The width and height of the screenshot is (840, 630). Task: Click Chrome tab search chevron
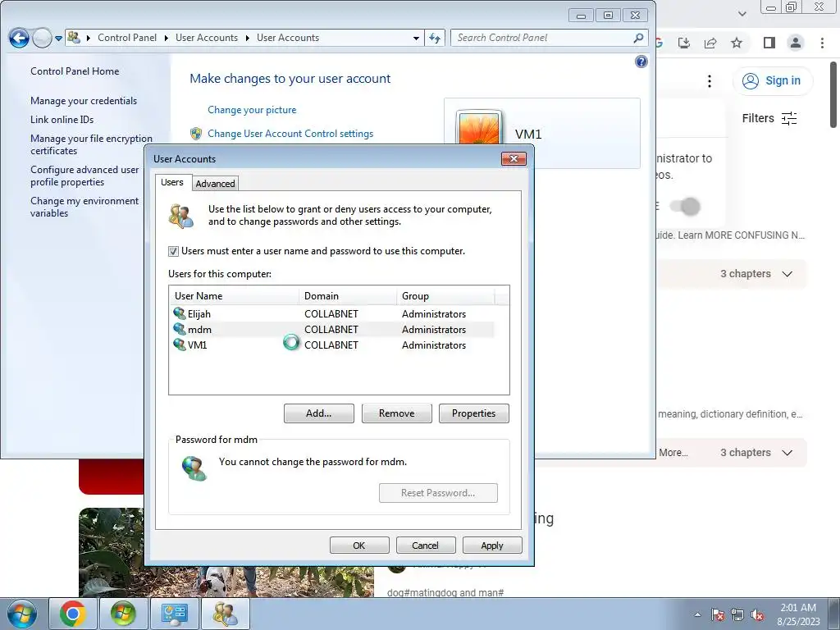tap(742, 14)
